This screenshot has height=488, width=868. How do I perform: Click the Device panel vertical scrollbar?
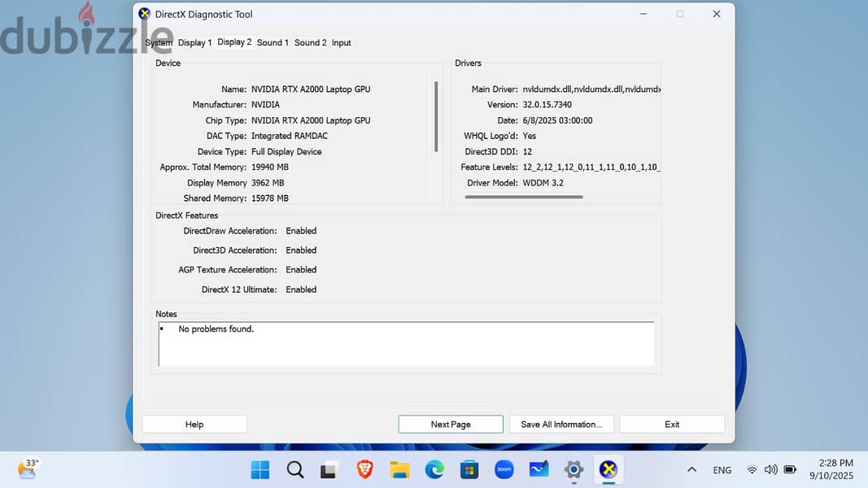coord(436,117)
